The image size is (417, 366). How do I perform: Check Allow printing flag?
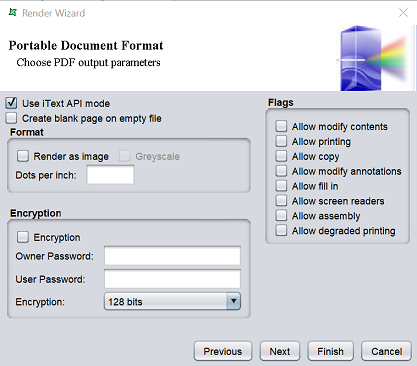tap(281, 141)
